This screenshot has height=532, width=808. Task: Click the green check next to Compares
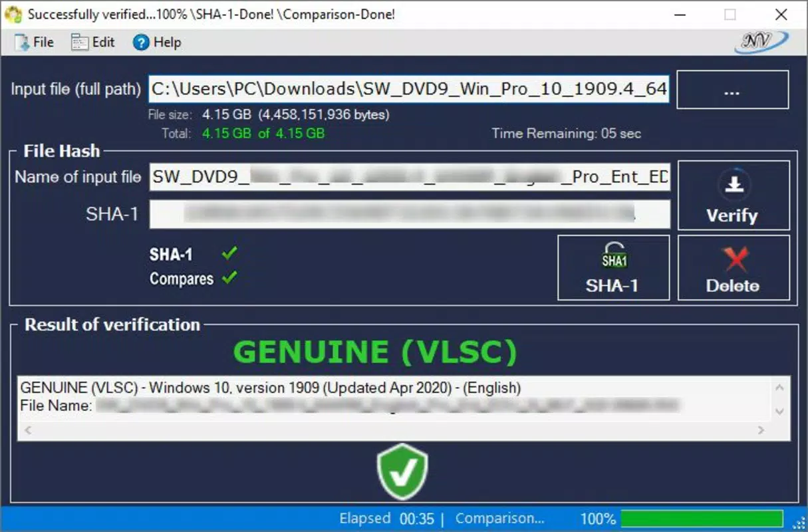(x=229, y=278)
